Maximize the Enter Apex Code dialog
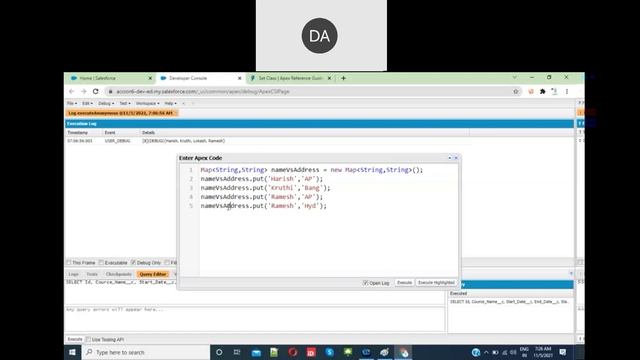The width and height of the screenshot is (640, 360). [x=450, y=158]
